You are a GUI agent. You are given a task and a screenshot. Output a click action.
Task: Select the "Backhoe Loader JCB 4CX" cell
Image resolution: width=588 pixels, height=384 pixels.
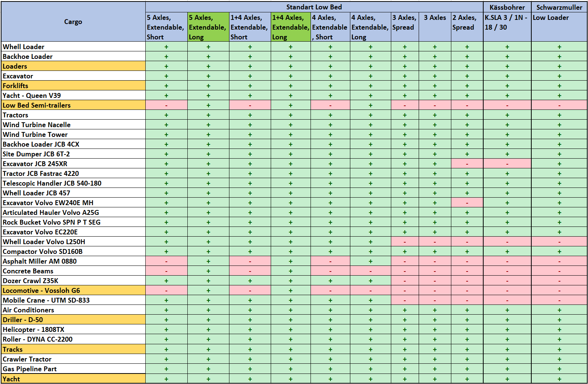[73, 144]
